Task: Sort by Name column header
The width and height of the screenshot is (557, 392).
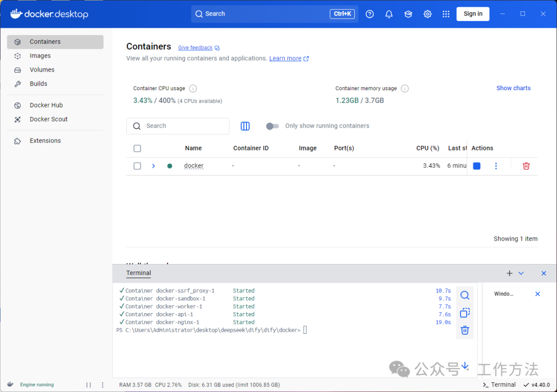Action: 193,148
